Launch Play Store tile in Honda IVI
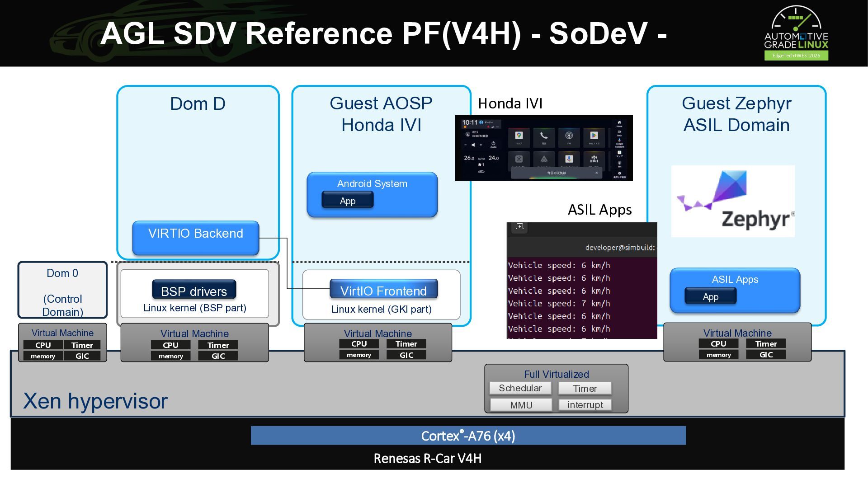This screenshot has width=868, height=488. tap(594, 138)
